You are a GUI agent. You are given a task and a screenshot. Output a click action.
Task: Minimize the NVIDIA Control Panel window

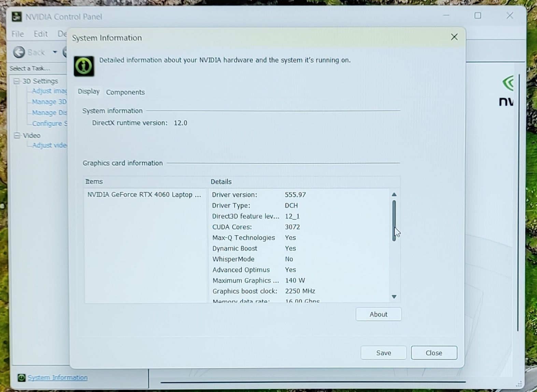click(x=446, y=16)
